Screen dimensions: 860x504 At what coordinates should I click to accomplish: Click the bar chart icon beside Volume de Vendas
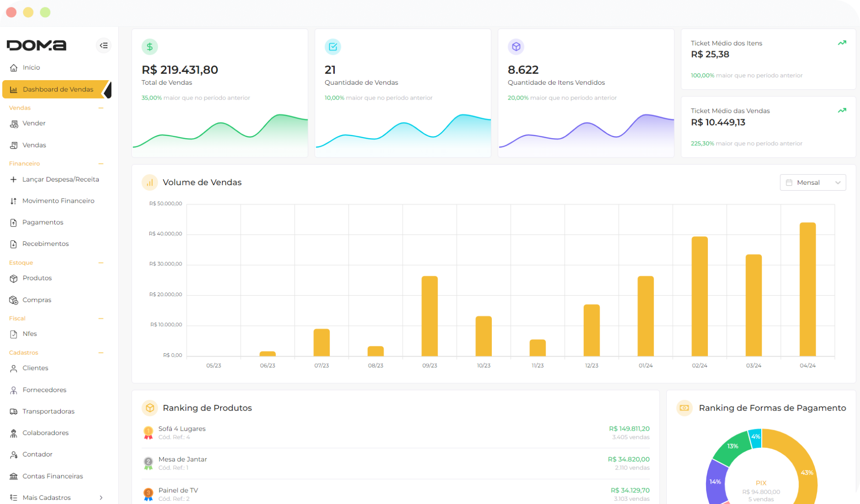149,182
